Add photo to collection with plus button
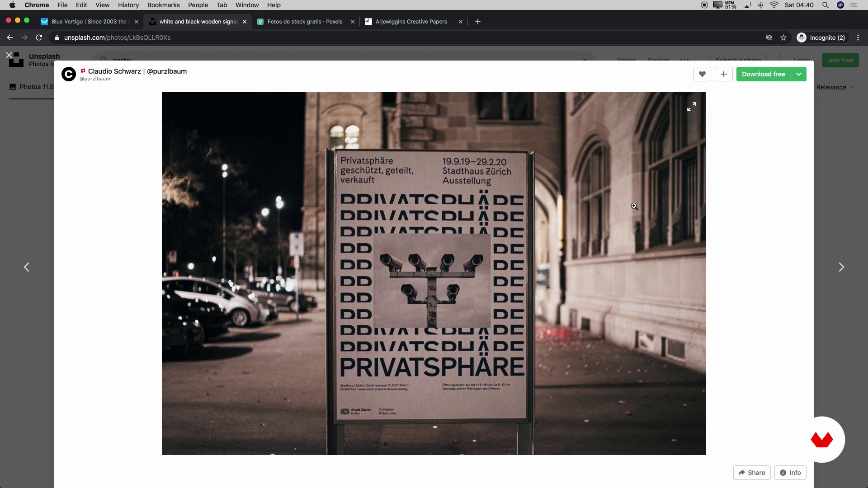The image size is (868, 488). (x=724, y=74)
